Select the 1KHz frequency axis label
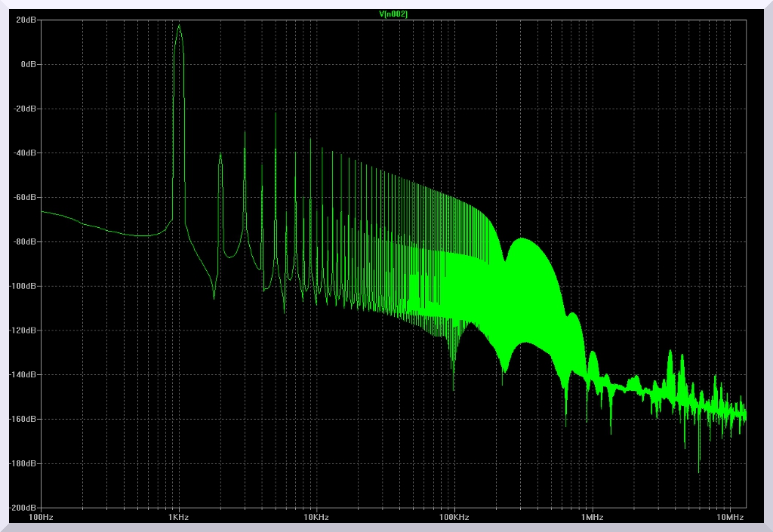Image resolution: width=773 pixels, height=532 pixels. (x=178, y=518)
